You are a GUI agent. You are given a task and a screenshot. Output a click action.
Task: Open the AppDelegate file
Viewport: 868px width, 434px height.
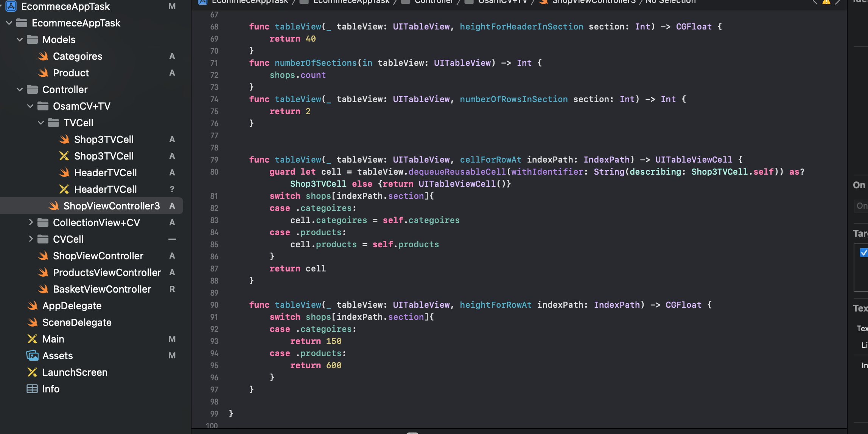(x=72, y=306)
